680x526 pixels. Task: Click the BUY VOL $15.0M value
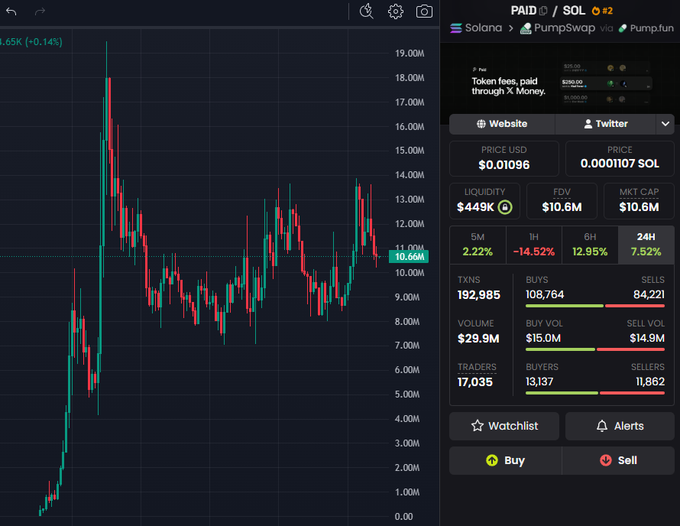[x=543, y=338]
